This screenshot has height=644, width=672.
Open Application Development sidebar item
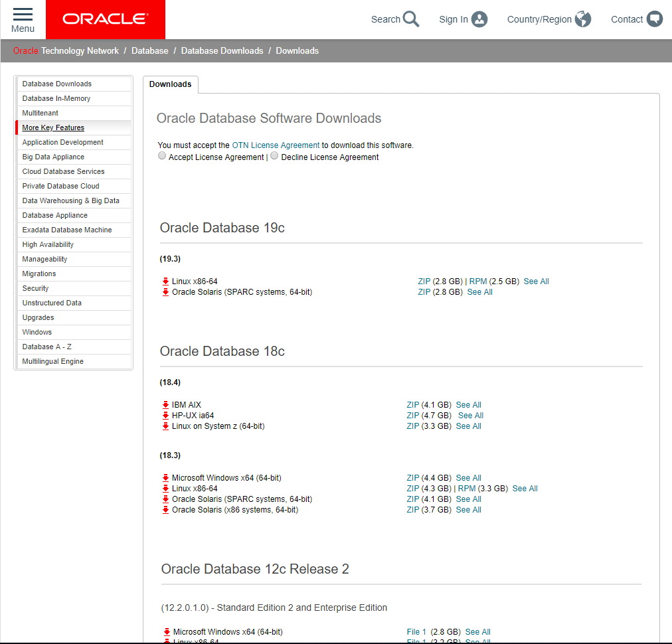[74, 142]
